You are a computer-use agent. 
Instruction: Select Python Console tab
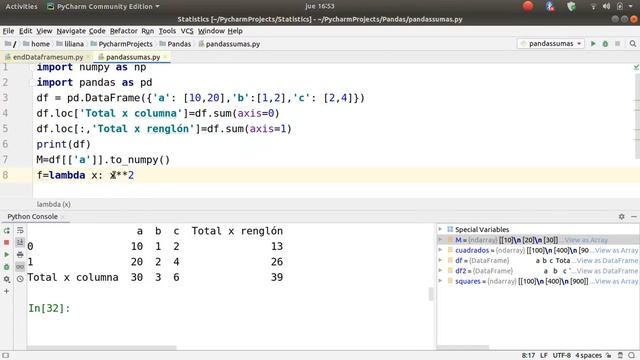(x=33, y=216)
